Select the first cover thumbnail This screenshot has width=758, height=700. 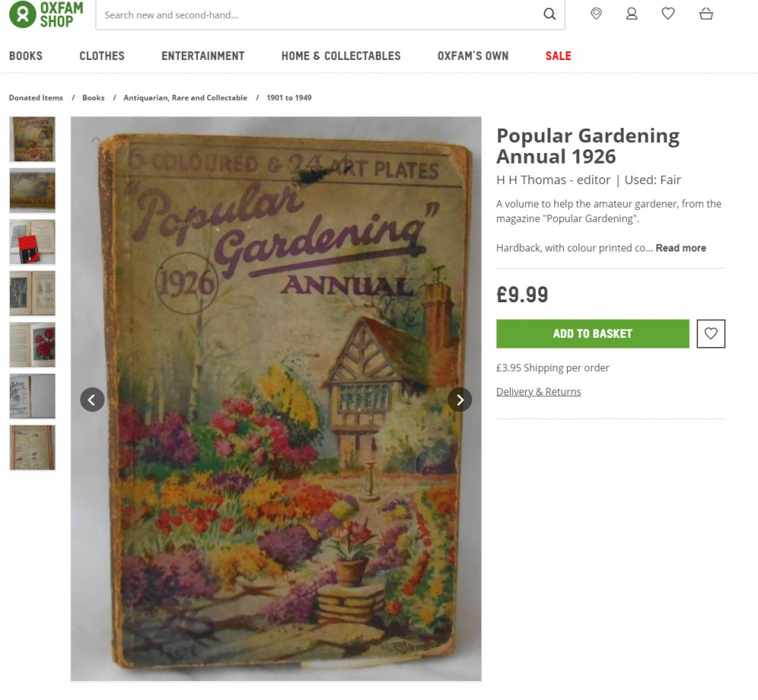tap(33, 139)
